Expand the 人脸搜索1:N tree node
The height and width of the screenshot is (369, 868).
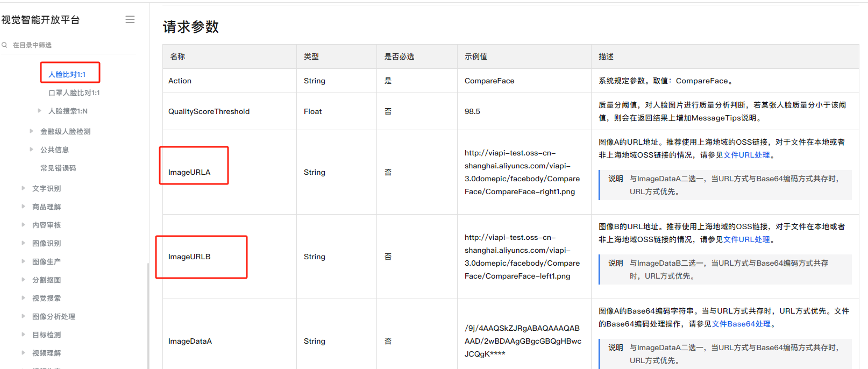[39, 111]
